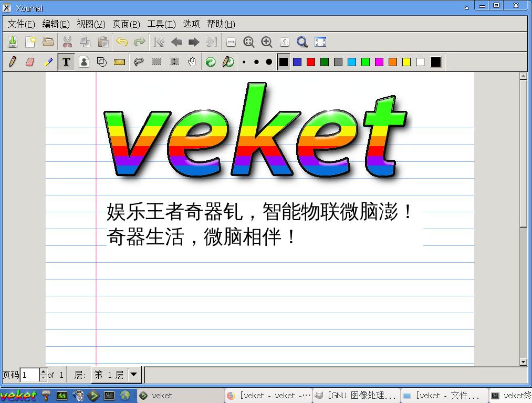532x403 pixels.
Task: Toggle fullscreen mode
Action: [x=320, y=42]
